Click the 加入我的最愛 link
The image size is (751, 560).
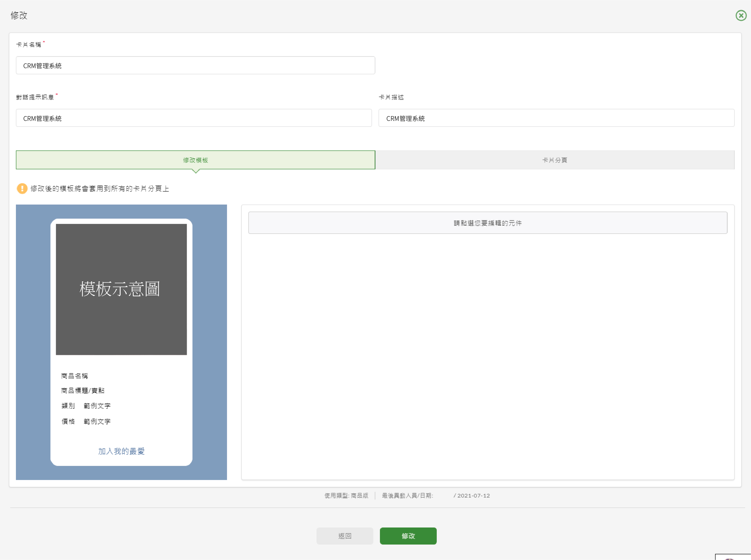tap(121, 451)
